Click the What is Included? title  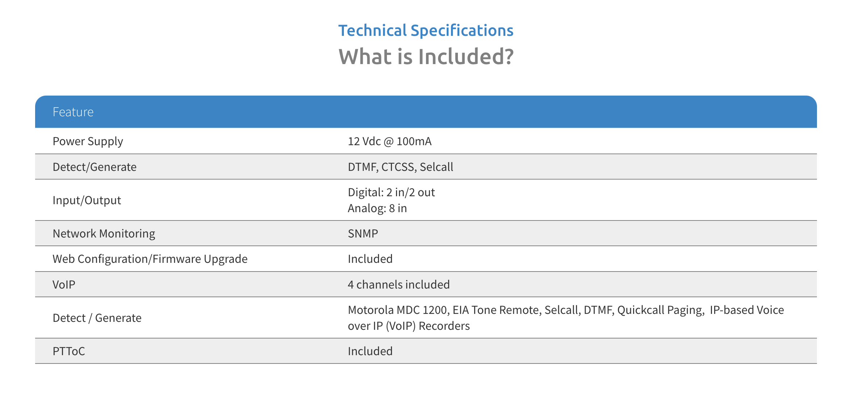426,57
